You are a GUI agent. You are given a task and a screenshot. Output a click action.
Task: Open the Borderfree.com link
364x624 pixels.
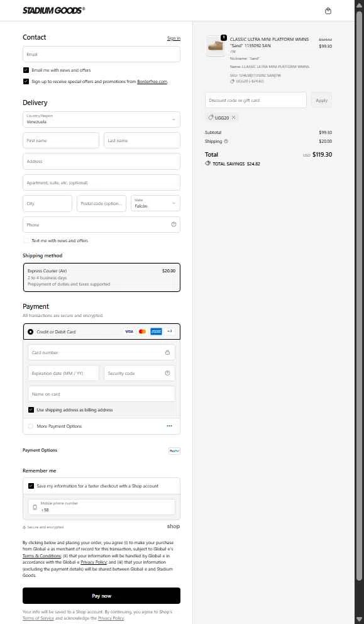pos(152,82)
